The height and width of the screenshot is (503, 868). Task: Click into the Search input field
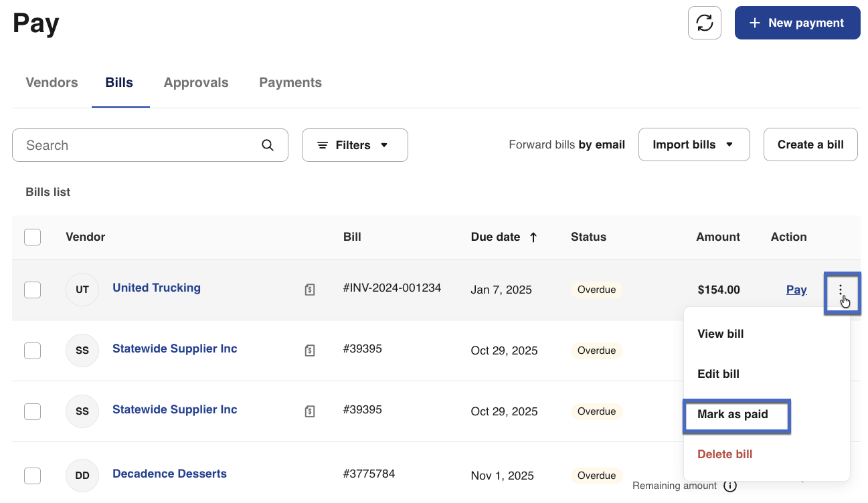coord(137,145)
